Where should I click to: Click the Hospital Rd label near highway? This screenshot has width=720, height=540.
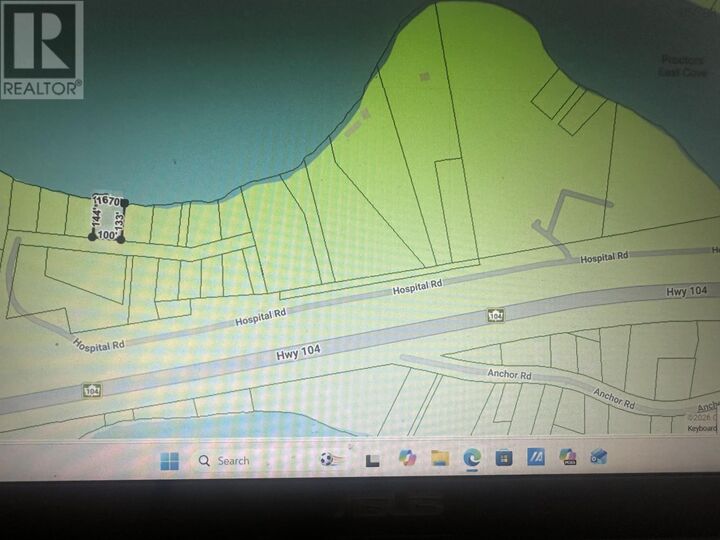(417, 287)
